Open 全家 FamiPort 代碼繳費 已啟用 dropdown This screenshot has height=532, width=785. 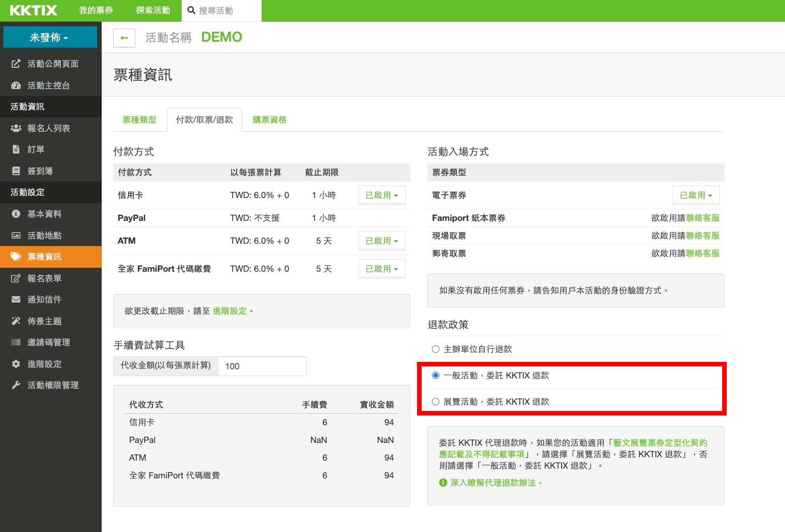click(382, 269)
